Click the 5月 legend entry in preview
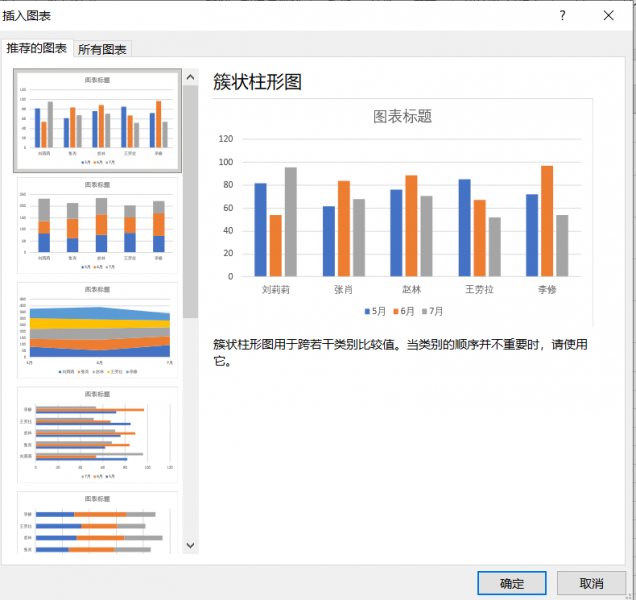 (x=375, y=311)
